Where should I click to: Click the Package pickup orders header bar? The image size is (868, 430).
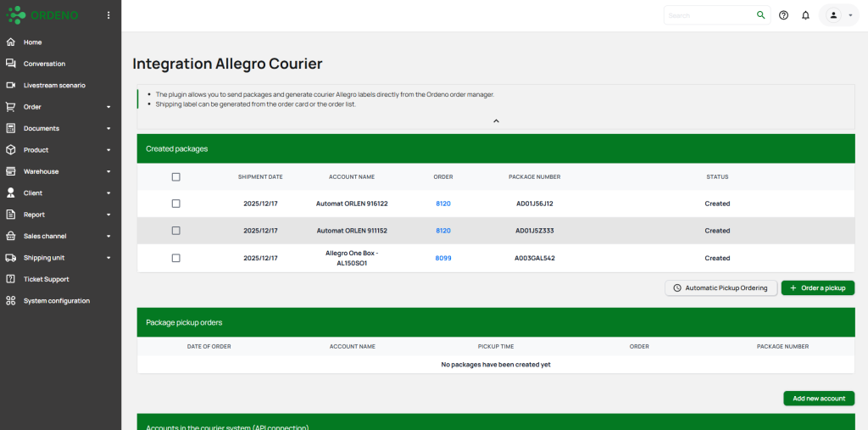coord(496,322)
